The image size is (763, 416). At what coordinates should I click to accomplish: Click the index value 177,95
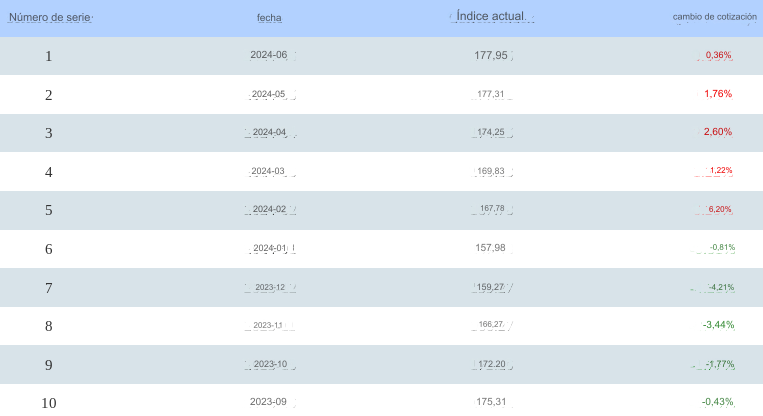tap(491, 55)
